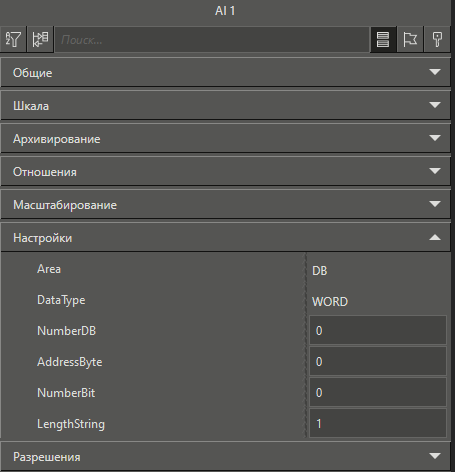Expand the Разрешения section arrow
Screen dimensions: 455x472
(x=435, y=456)
